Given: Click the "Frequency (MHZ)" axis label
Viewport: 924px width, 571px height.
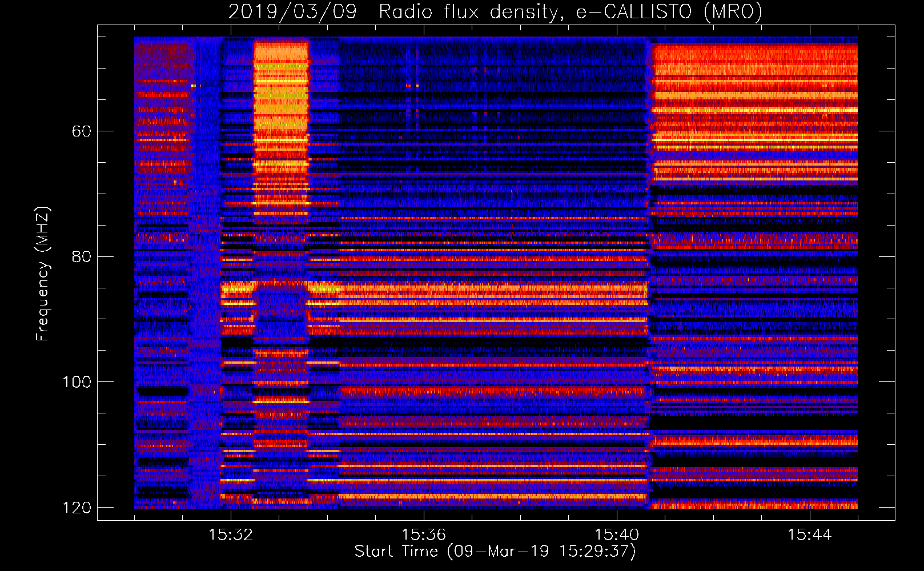Looking at the screenshot, I should [43, 274].
